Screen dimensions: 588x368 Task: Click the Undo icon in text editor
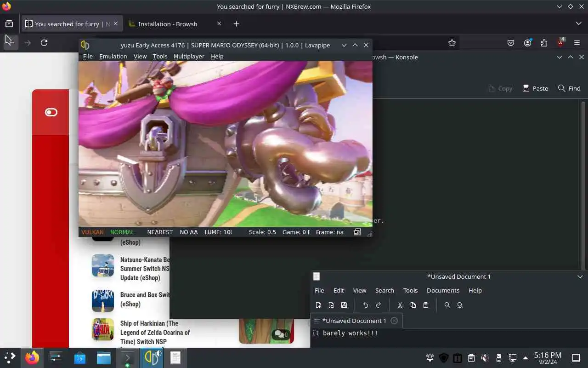[x=366, y=305]
